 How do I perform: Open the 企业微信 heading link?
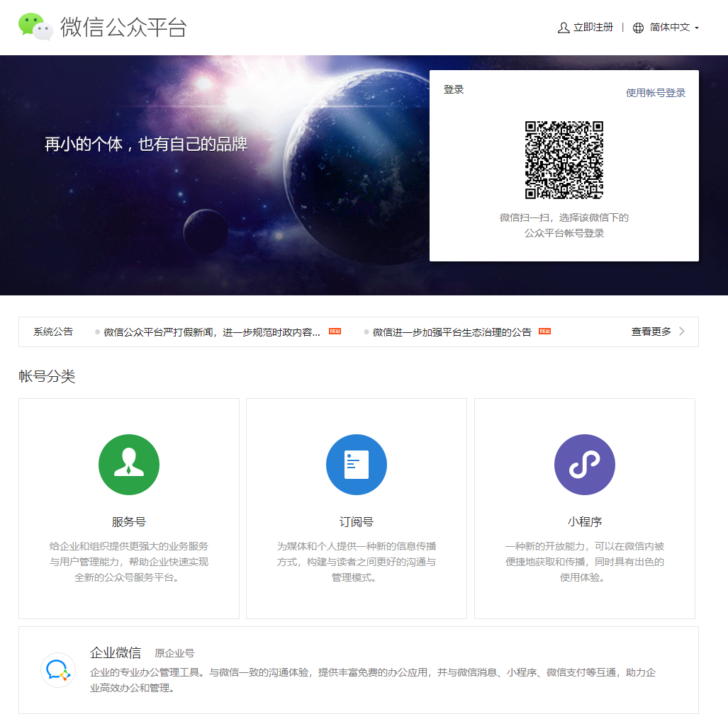pos(116,652)
